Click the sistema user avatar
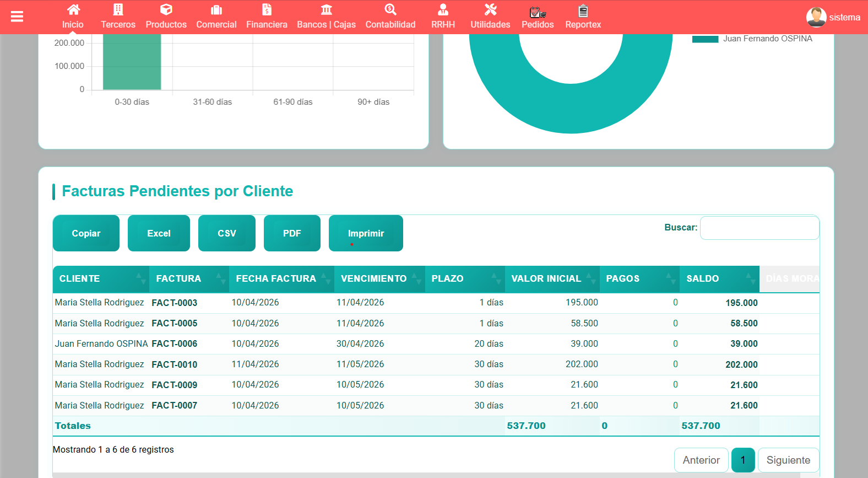The image size is (868, 478). [816, 17]
